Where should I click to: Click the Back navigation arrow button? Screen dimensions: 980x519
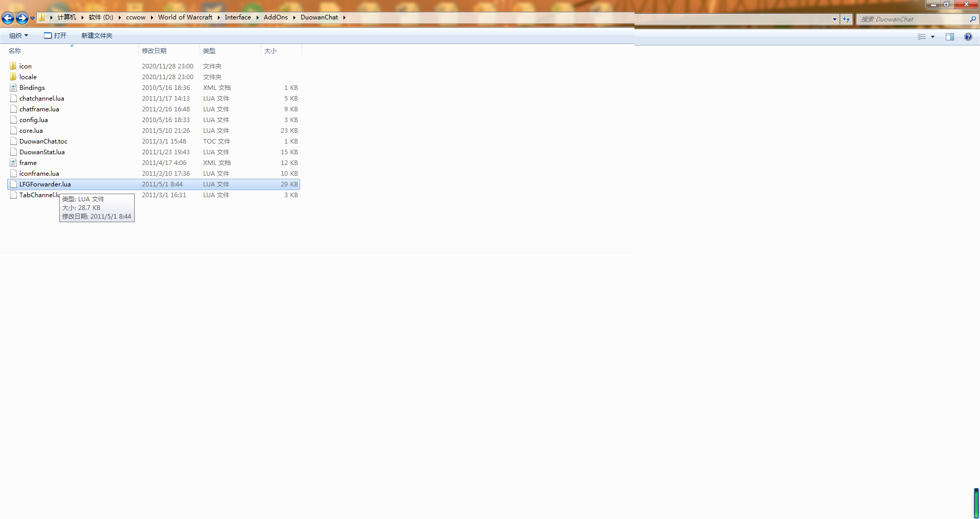[x=8, y=18]
